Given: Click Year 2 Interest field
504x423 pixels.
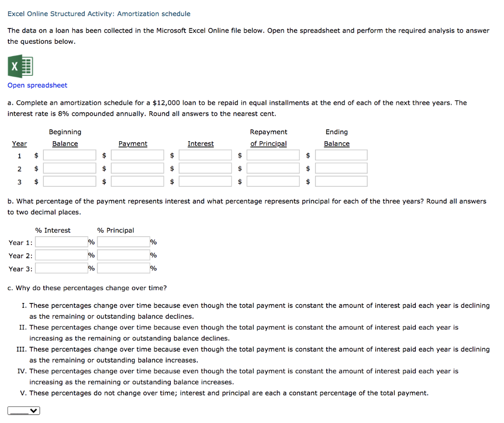Looking at the screenshot, I should pos(205,168).
